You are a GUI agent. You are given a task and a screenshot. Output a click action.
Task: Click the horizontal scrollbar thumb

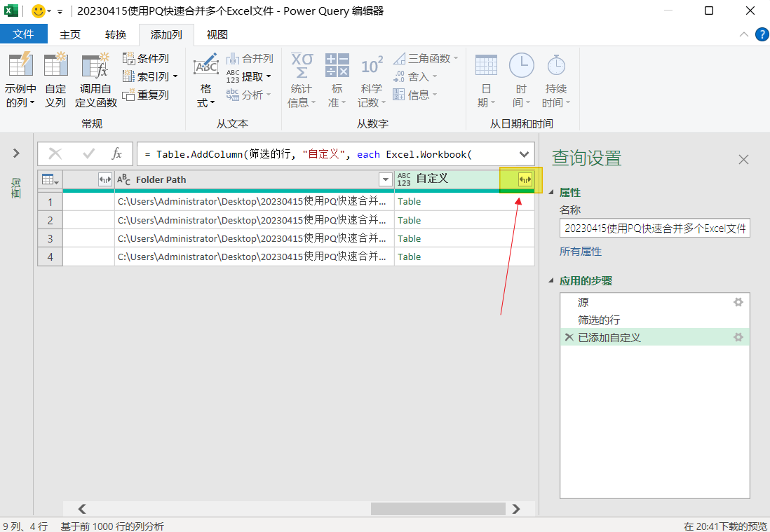click(x=438, y=508)
